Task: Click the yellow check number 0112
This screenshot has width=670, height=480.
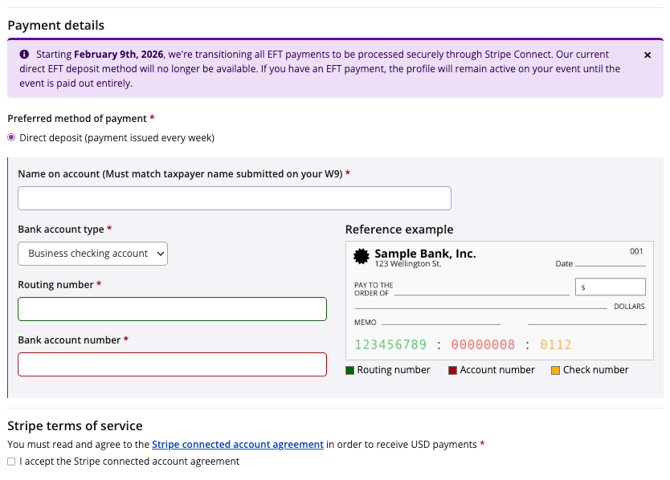Action: pyautogui.click(x=555, y=345)
